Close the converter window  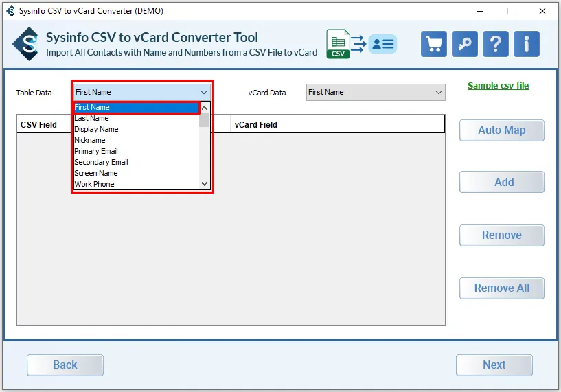coord(542,11)
